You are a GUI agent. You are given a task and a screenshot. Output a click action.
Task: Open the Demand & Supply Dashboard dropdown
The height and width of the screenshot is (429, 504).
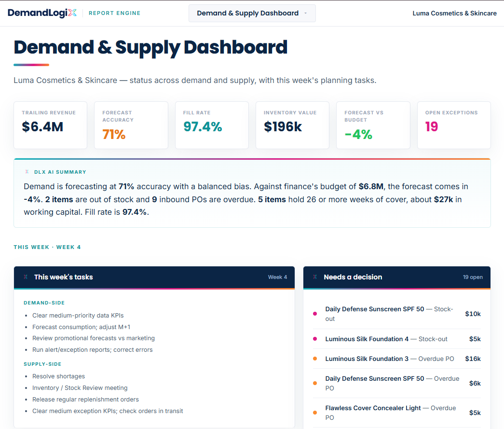(252, 13)
